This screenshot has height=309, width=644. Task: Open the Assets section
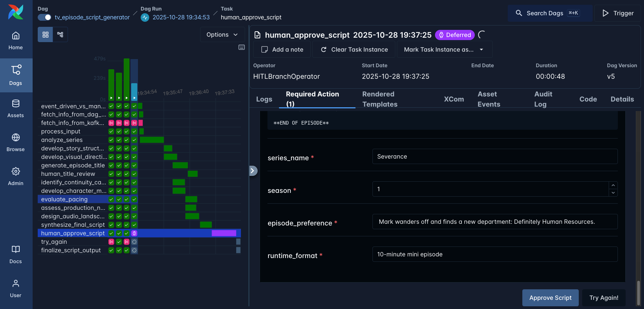pyautogui.click(x=16, y=109)
